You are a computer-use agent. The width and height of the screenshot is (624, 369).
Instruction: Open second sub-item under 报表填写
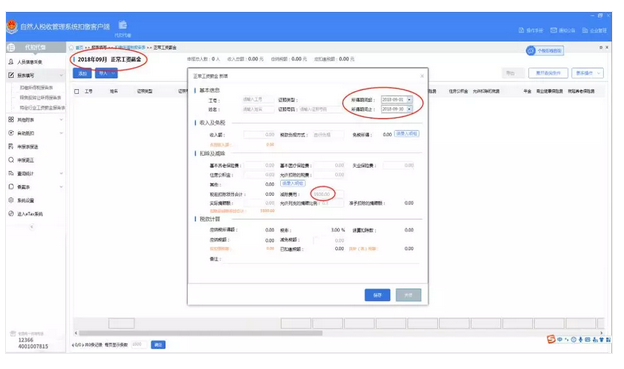[41, 98]
